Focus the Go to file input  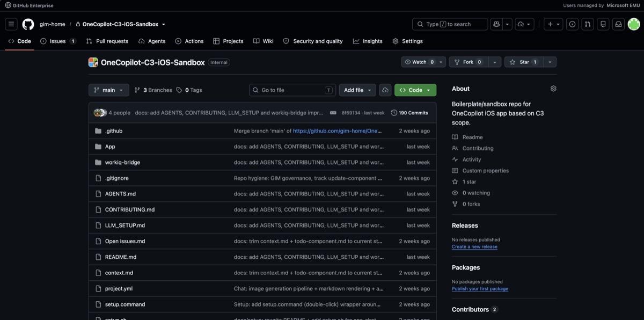coord(292,90)
